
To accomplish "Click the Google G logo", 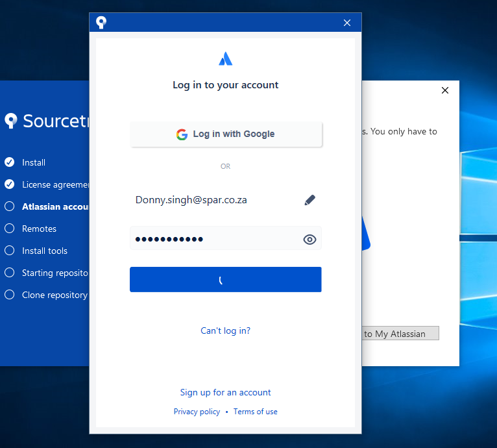I will coord(182,134).
